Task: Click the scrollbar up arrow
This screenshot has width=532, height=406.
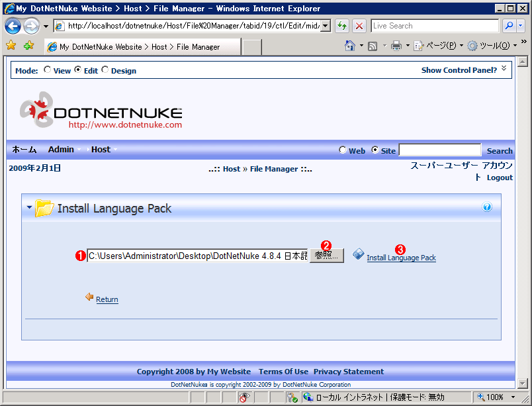Action: (522, 62)
